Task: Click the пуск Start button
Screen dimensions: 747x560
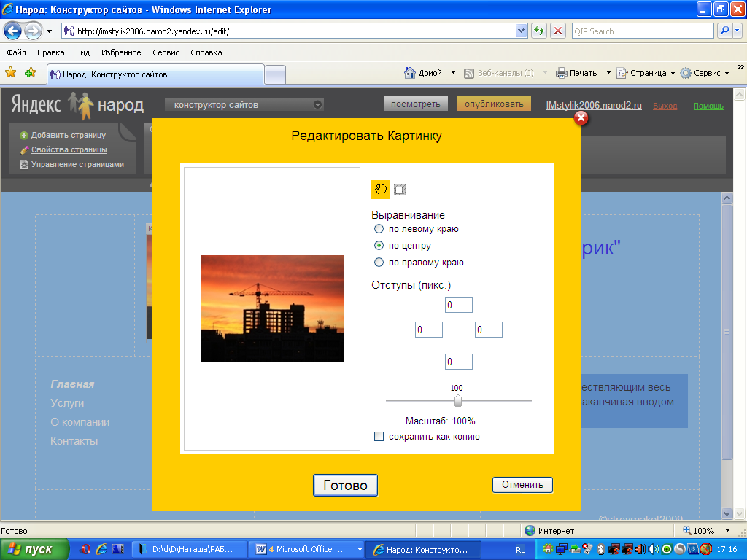Action: click(35, 550)
